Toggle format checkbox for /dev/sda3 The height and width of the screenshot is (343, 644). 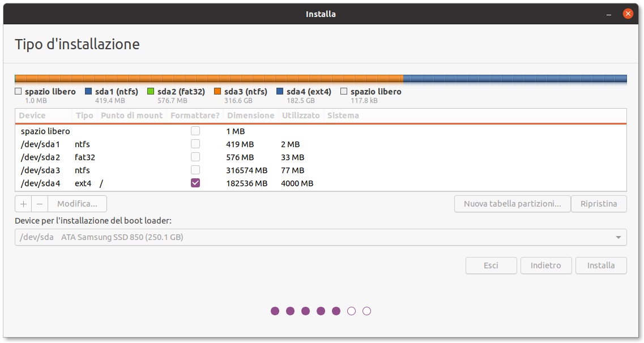point(195,170)
